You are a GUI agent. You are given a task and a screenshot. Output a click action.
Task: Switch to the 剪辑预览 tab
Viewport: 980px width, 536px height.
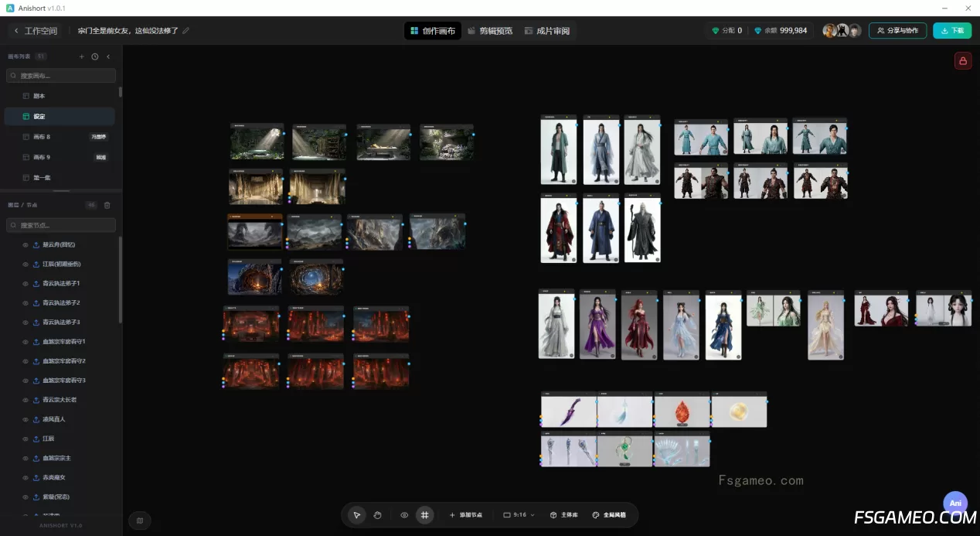tap(490, 31)
